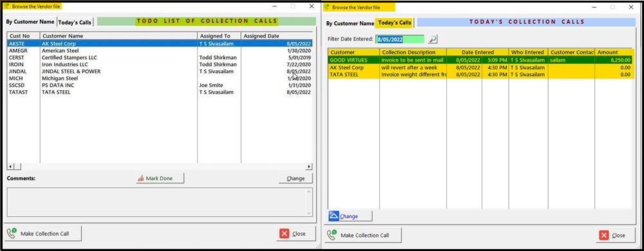Click the Assigned To column header

[x=220, y=36]
